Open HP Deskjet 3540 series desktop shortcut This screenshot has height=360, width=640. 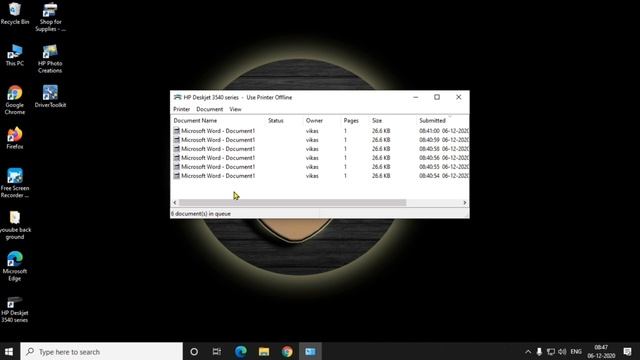pos(15,309)
